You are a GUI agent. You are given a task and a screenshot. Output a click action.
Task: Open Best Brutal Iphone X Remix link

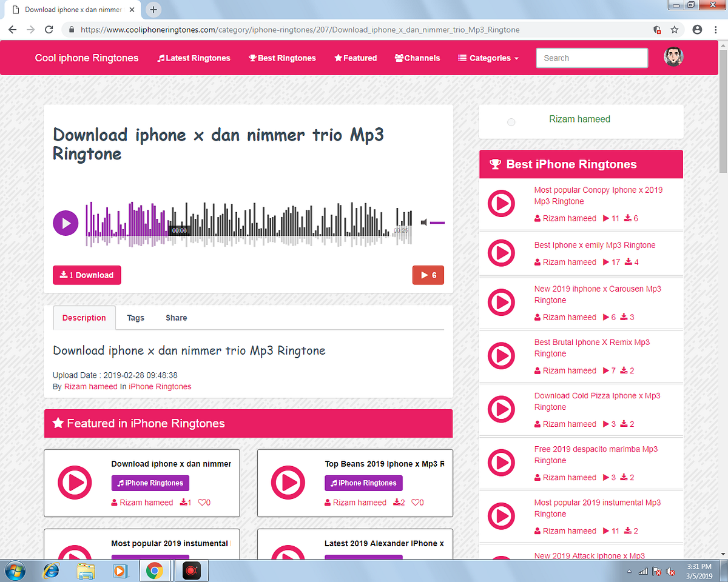tap(592, 348)
